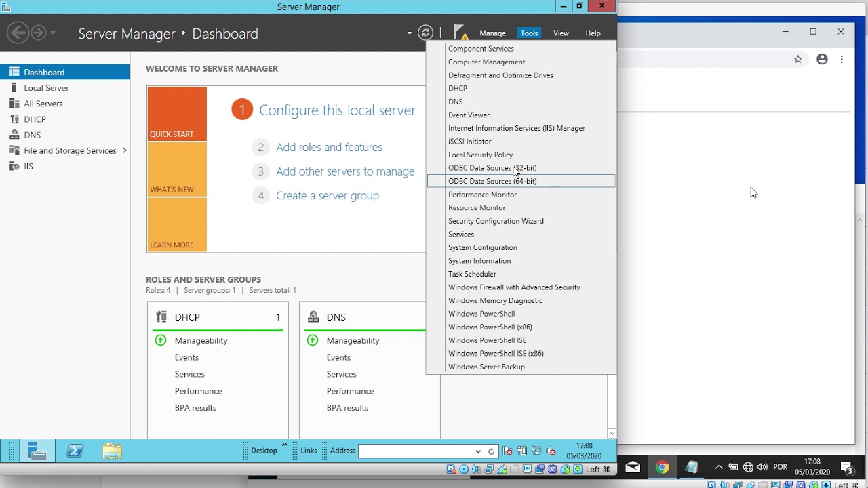Click Configure this local server link
Viewport: 868px width, 488px height.
pos(337,110)
